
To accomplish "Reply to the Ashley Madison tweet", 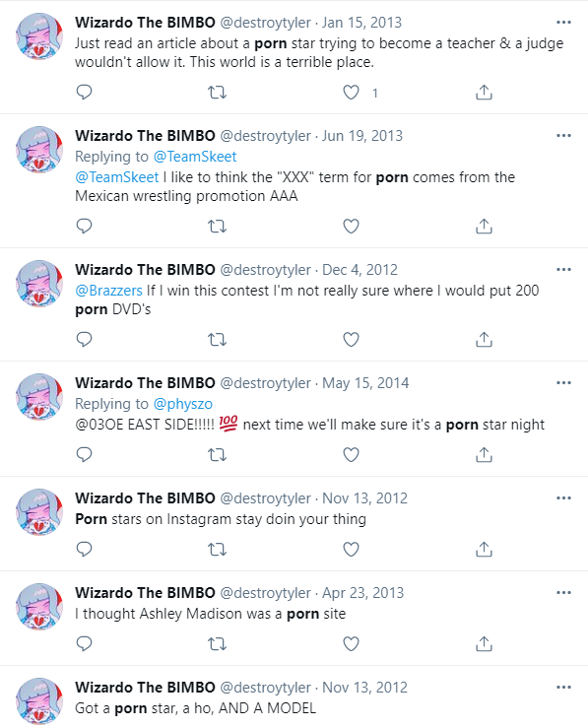I will coord(84,644).
